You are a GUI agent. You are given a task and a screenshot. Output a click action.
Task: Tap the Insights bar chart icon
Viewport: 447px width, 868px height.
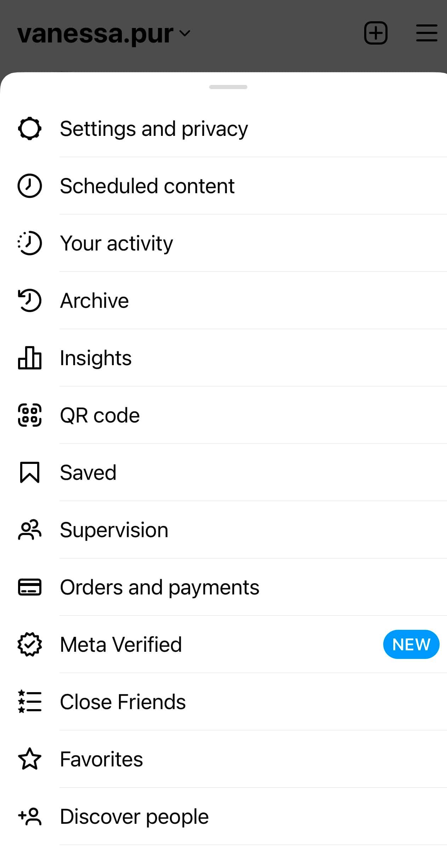30,358
